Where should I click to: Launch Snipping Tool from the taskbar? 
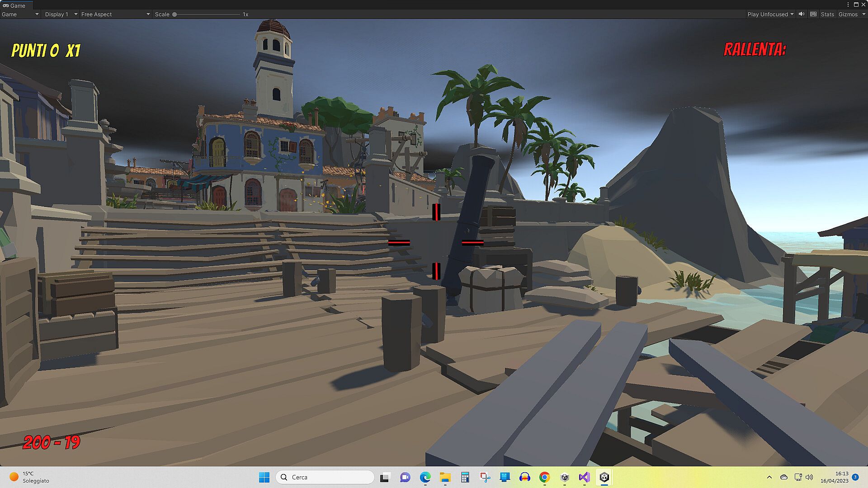(485, 477)
